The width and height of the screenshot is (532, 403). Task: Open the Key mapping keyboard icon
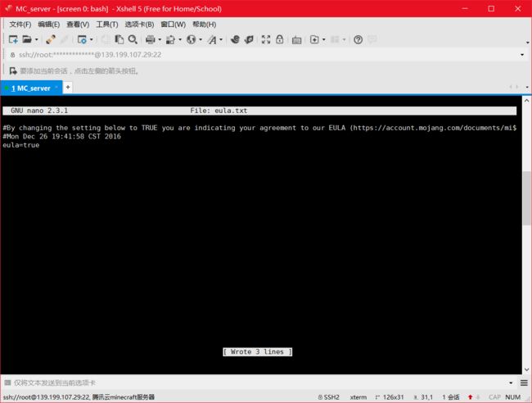pos(296,39)
